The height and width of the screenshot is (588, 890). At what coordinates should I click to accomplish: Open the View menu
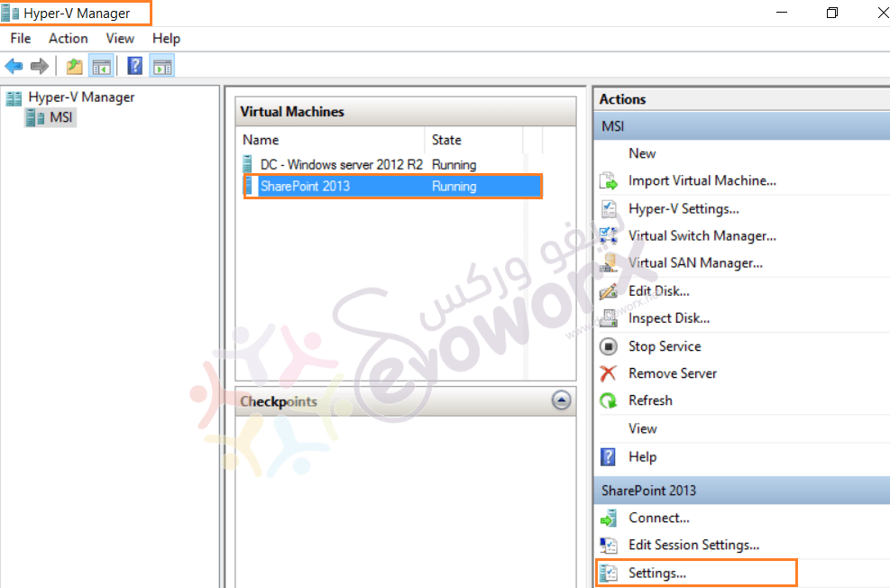pos(120,39)
